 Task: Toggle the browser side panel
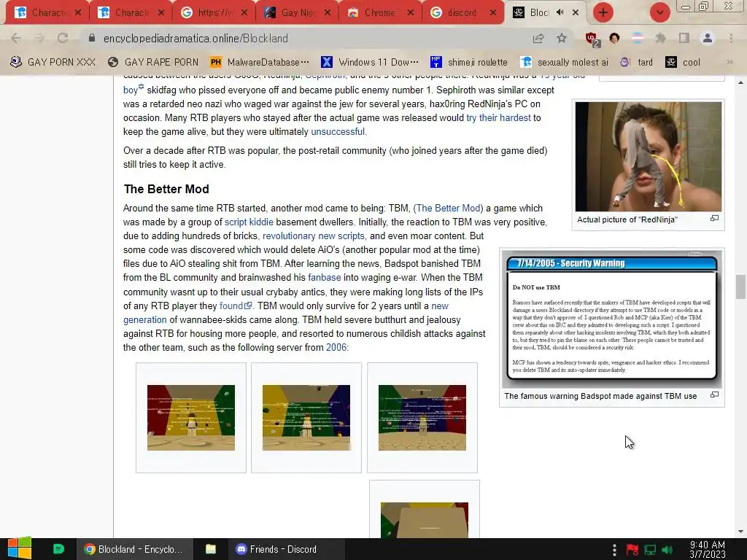coord(684,38)
